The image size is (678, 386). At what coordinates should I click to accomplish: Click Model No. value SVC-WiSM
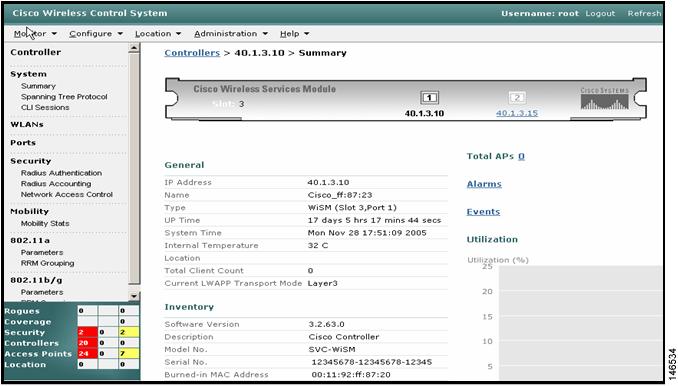pos(332,349)
